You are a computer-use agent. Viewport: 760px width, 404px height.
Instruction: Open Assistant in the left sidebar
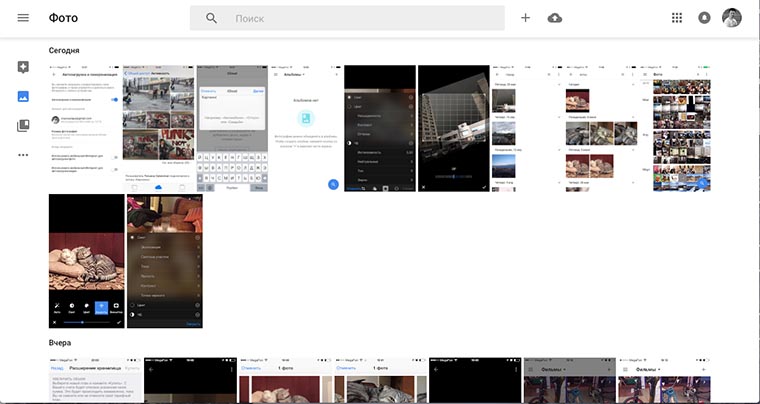point(23,67)
